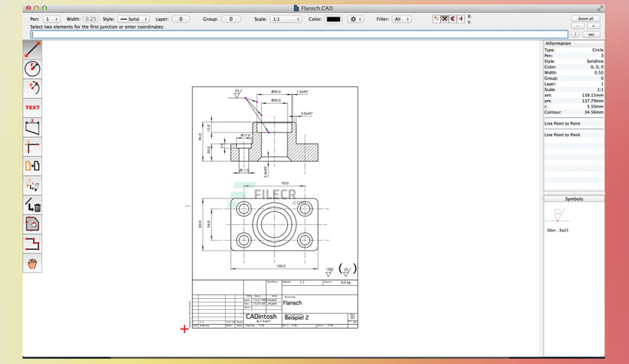Click the Zoom all button
Image resolution: width=629 pixels, height=364 pixels.
[585, 19]
